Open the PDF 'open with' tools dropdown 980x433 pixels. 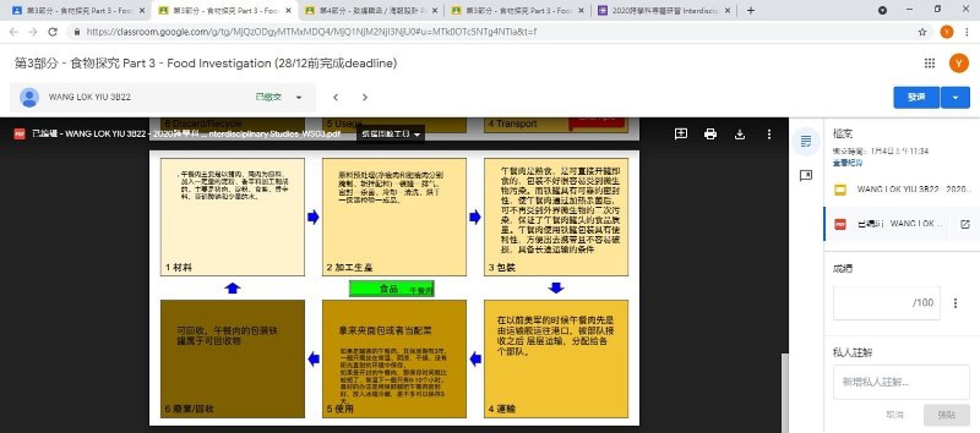[390, 134]
